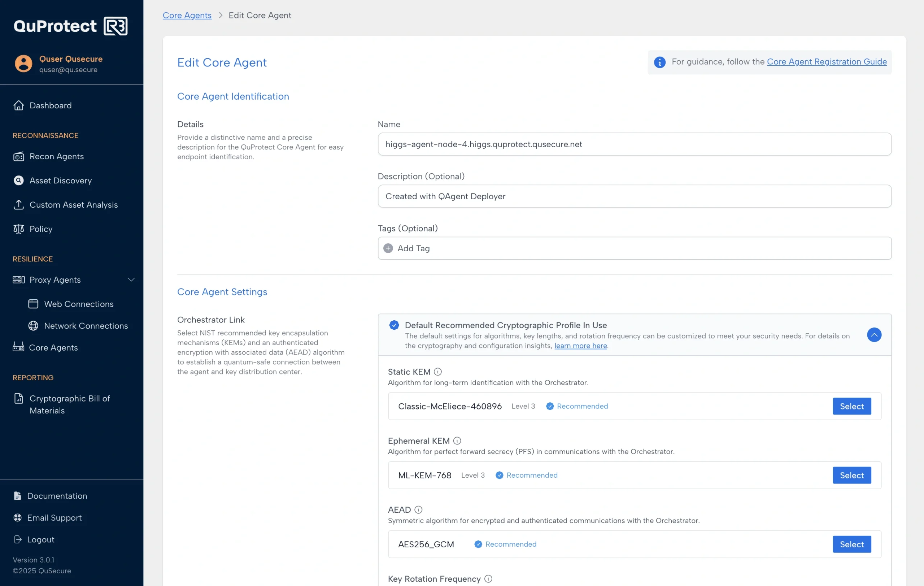
Task: Collapse the cryptographic profile panel chevron
Action: pyautogui.click(x=874, y=335)
